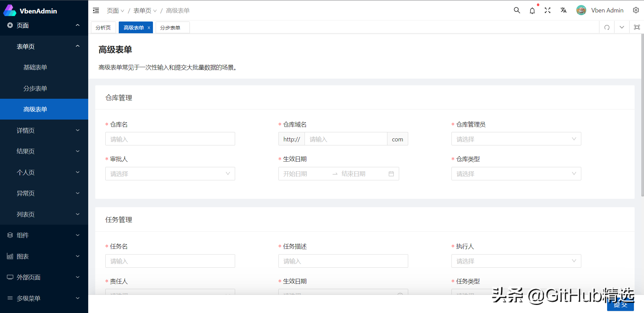This screenshot has height=313, width=644.
Task: Refresh the current page with the reload icon
Action: (x=607, y=27)
